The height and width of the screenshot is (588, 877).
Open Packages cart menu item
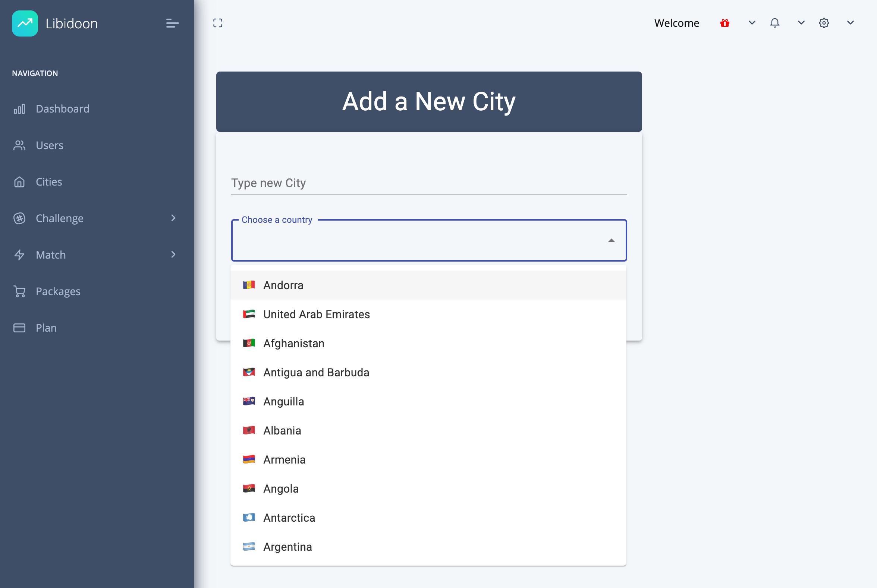pyautogui.click(x=58, y=291)
